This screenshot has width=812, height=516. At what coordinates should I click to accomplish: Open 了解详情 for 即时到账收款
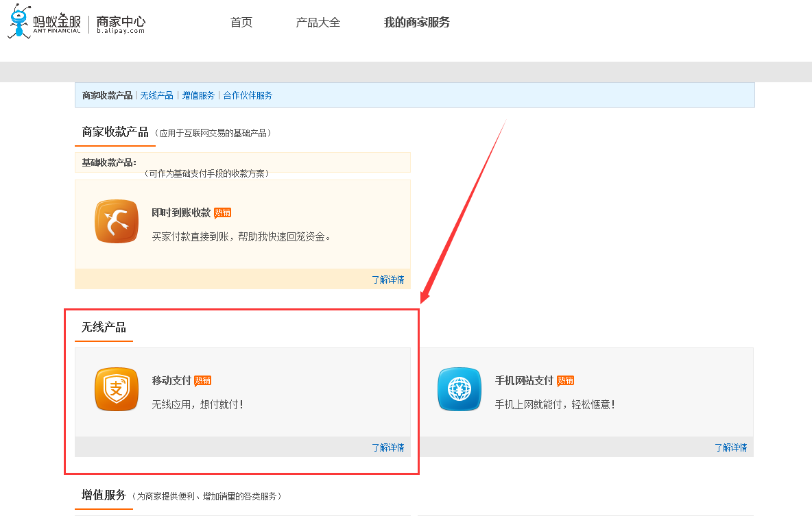387,280
